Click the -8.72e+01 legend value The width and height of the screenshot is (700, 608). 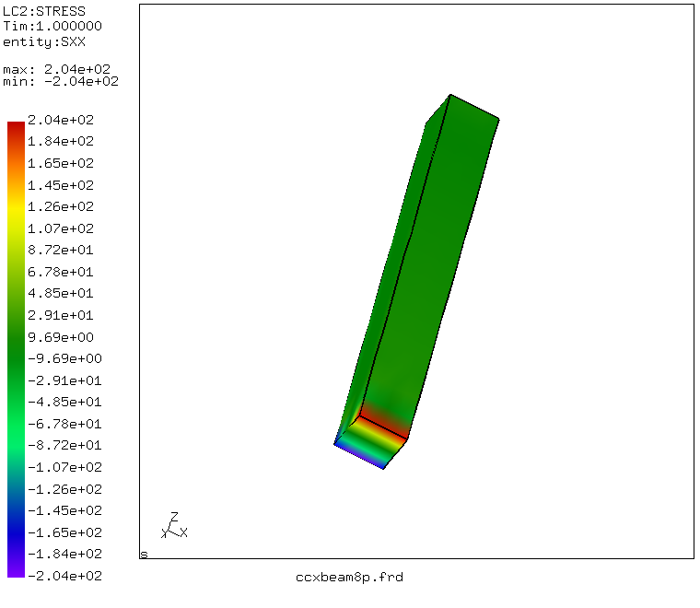[x=64, y=445]
